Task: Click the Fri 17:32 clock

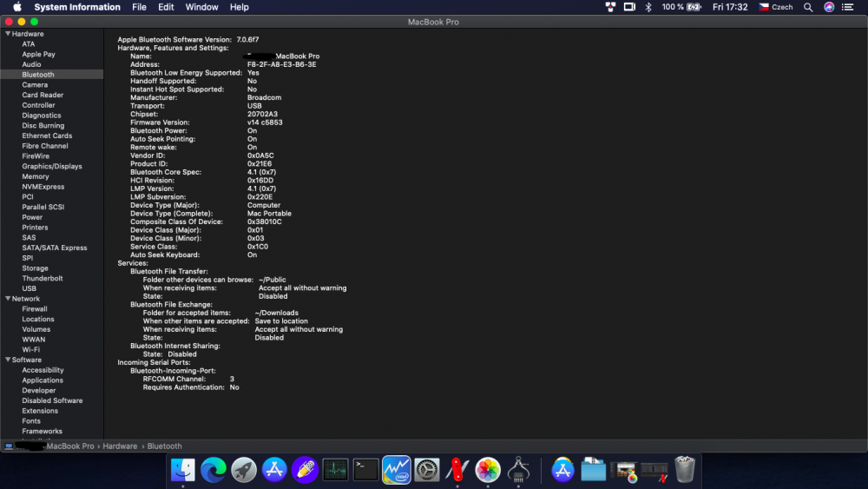Action: [x=730, y=7]
